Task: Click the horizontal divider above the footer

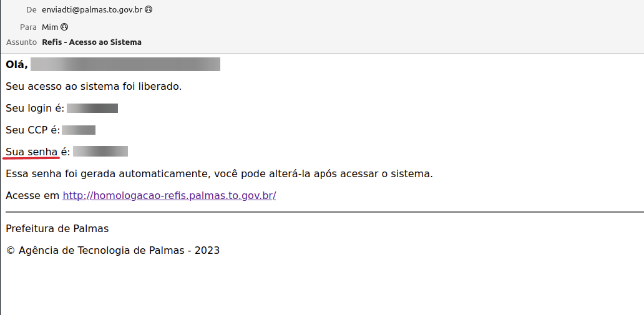Action: pyautogui.click(x=325, y=212)
